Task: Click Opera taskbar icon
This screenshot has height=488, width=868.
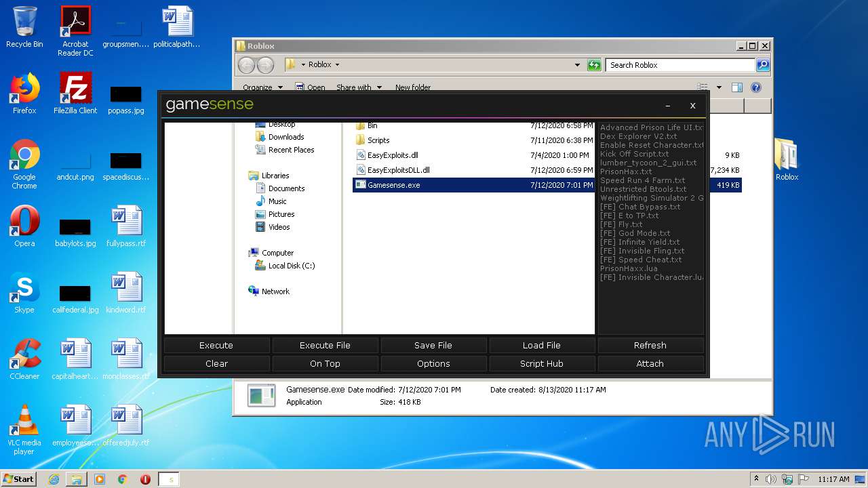Action: click(x=145, y=479)
